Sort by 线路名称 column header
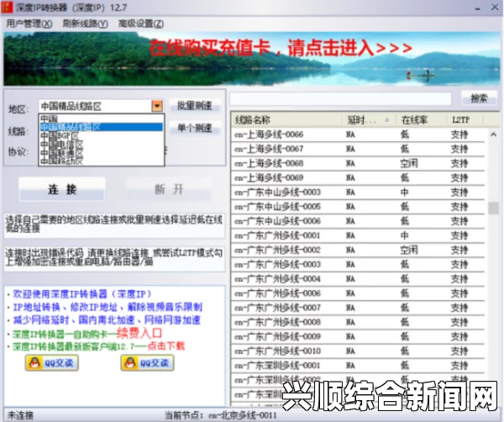 286,120
